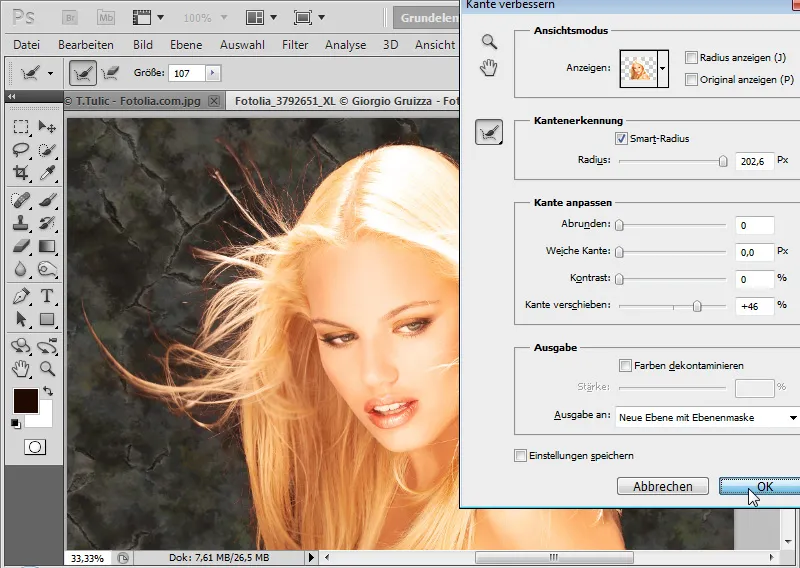
Task: Select the Brush tool in toolbox
Action: point(47,200)
